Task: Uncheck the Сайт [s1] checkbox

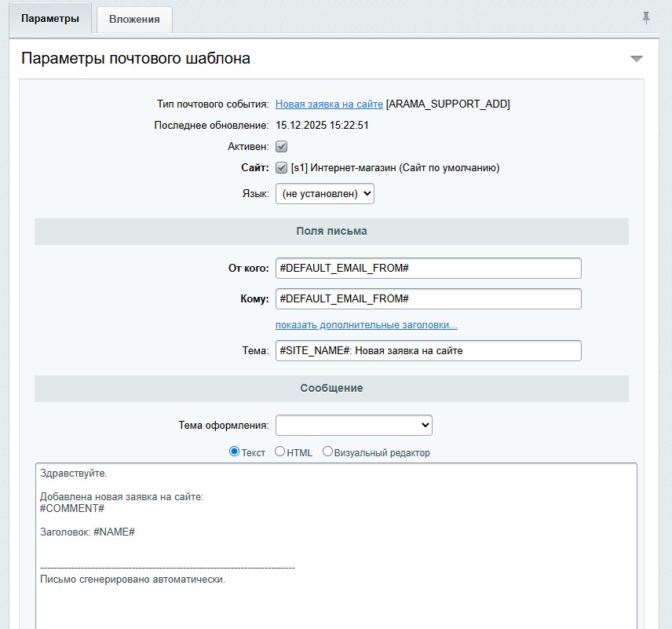Action: (282, 167)
